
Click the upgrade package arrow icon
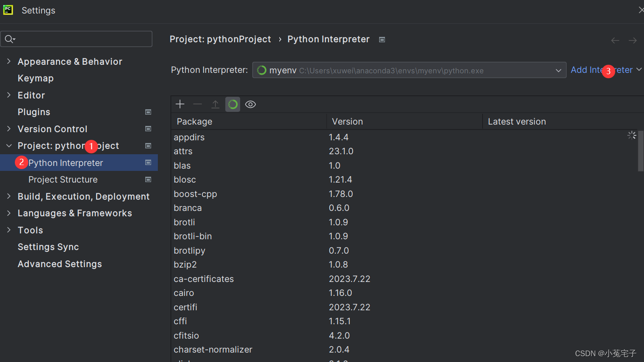coord(215,104)
